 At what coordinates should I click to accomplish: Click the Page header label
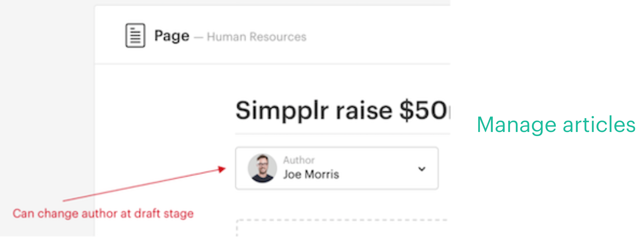coord(172,36)
